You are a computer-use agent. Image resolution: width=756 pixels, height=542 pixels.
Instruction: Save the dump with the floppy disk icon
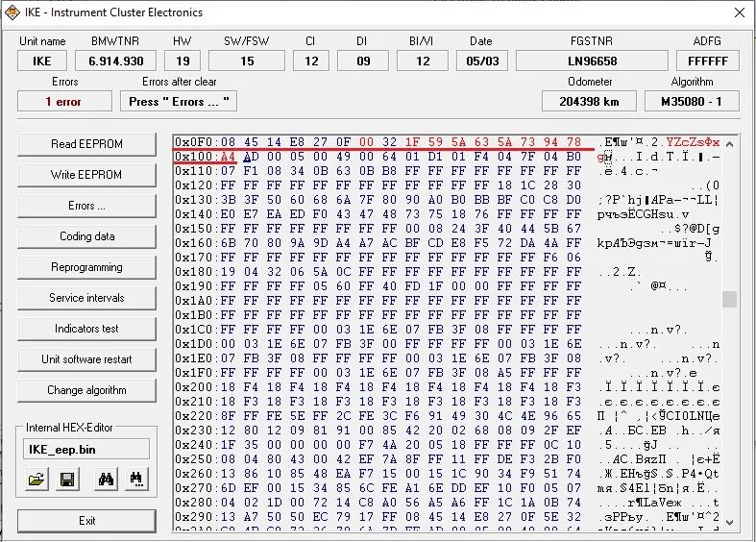pos(67,479)
